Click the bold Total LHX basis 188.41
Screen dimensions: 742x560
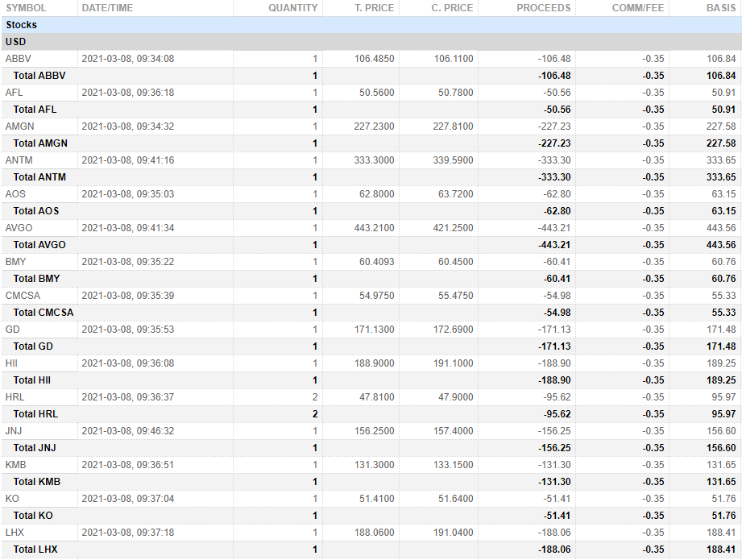point(722,549)
